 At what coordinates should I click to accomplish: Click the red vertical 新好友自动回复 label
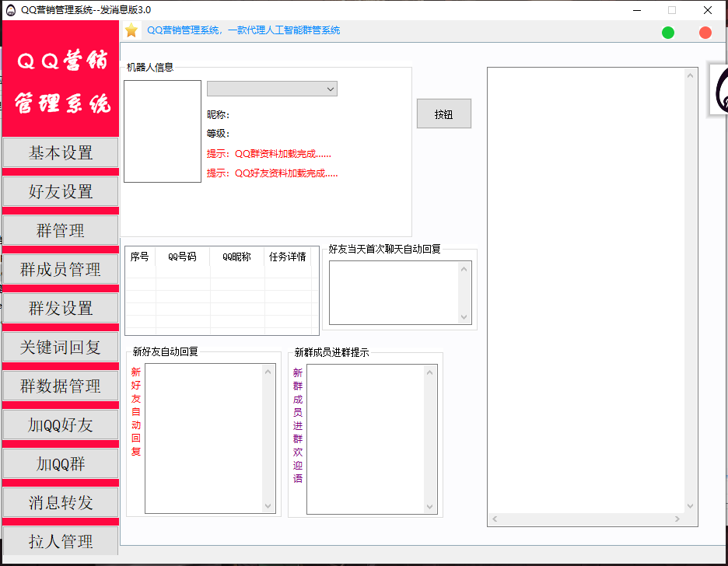click(136, 411)
